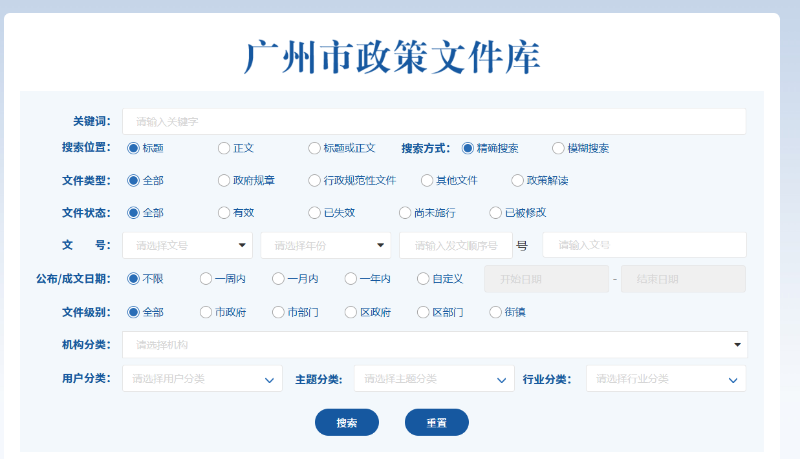Open the 请选择机构 institution dropdown
This screenshot has width=800, height=459.
434,345
